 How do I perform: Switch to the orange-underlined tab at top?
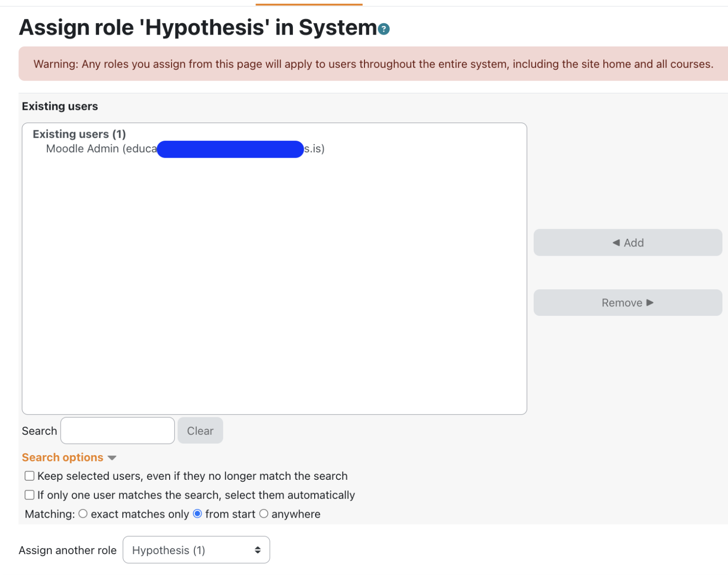pos(309,2)
